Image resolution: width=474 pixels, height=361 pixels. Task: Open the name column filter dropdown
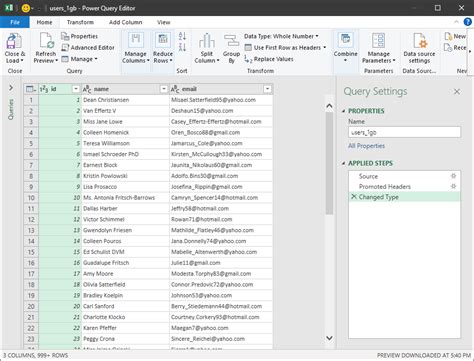coord(163,89)
